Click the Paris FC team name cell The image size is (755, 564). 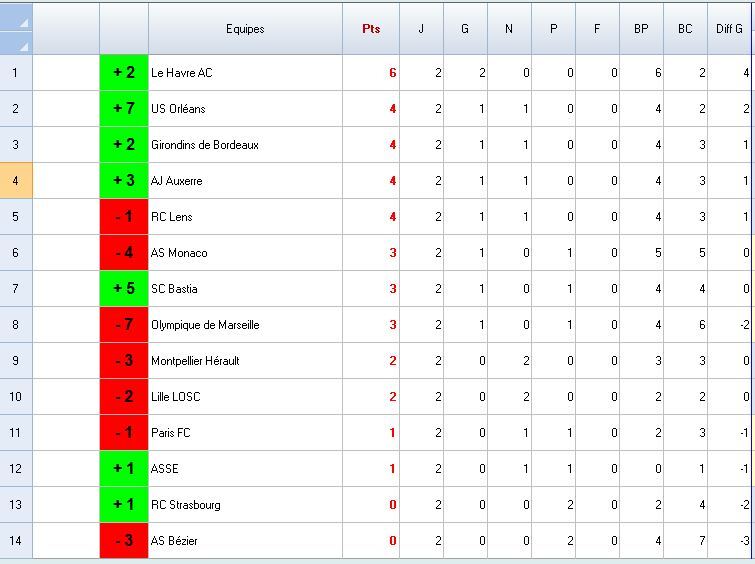coord(245,433)
